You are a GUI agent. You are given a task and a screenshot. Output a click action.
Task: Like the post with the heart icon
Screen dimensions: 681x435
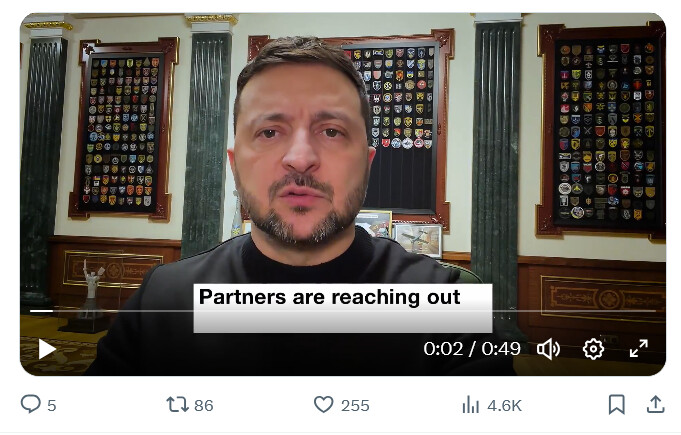[x=324, y=404]
